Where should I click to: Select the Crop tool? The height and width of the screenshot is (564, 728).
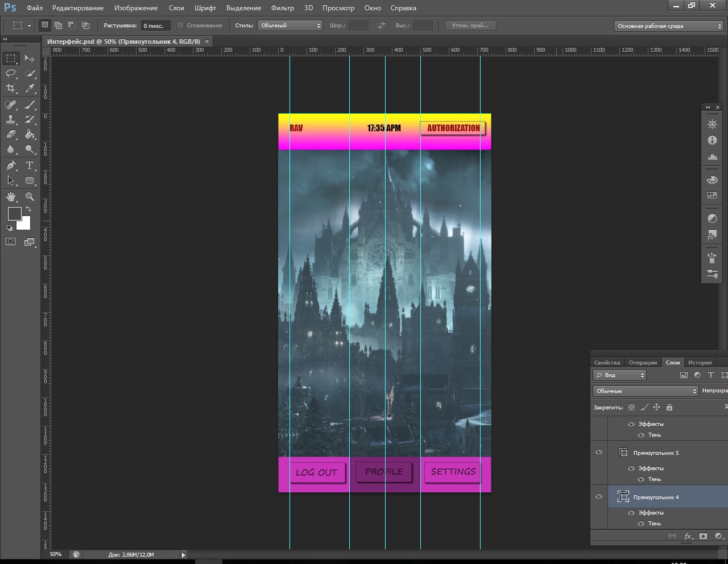(11, 88)
